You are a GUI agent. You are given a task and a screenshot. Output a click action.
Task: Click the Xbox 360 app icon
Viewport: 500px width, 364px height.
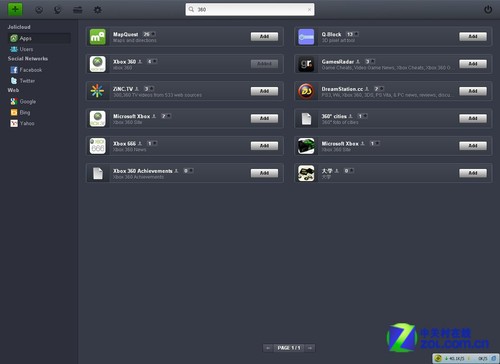coord(98,64)
